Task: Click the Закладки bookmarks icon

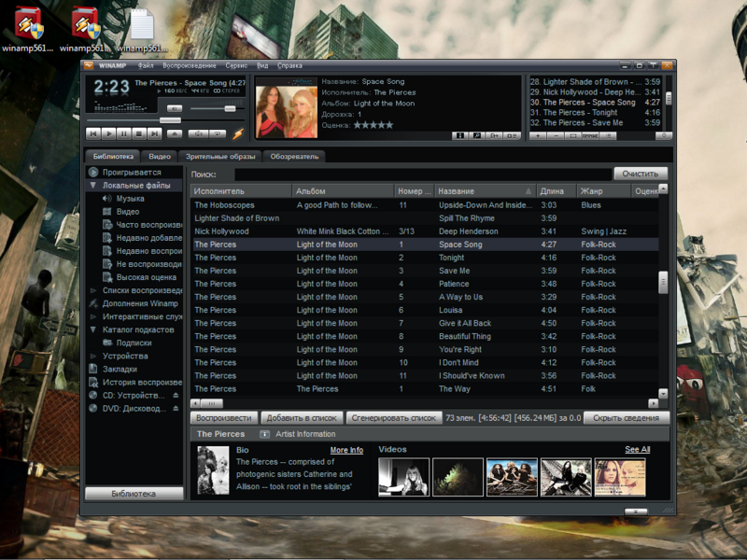Action: click(93, 369)
